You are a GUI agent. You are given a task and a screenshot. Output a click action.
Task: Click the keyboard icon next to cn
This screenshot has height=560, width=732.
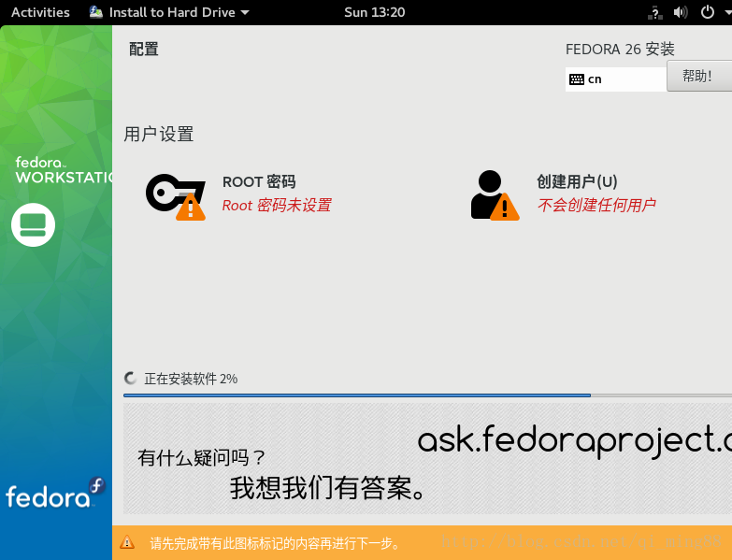tap(577, 79)
